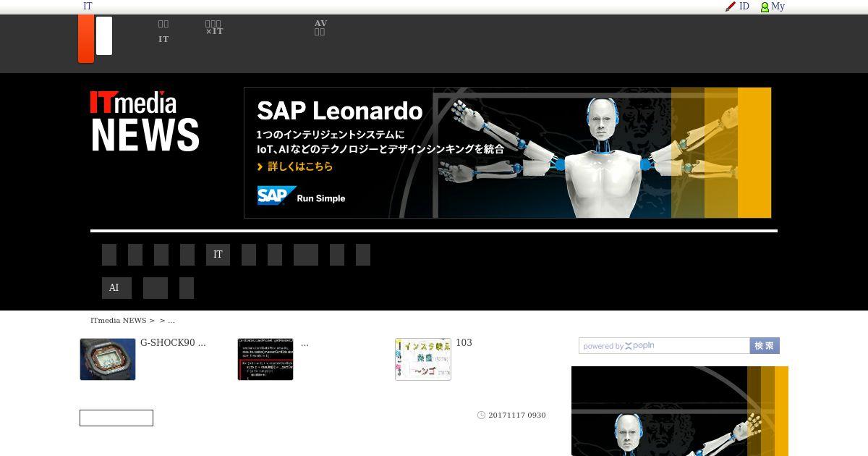Open the AV header navigation item

(320, 28)
